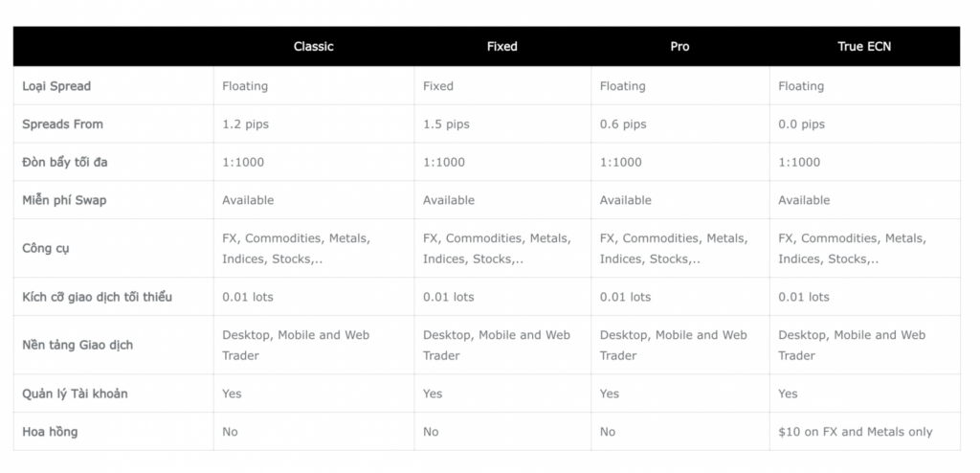Click the $10 on FX and Metals cell
The width and height of the screenshot is (980, 473).
pos(855,432)
